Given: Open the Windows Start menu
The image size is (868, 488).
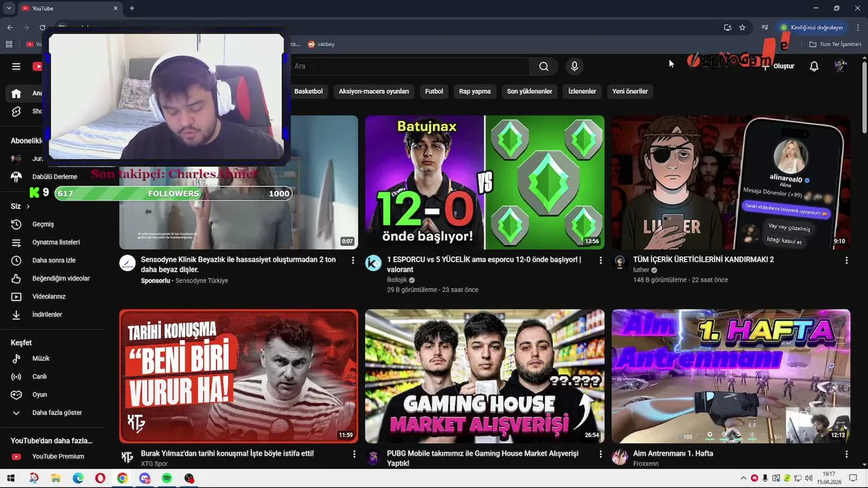Looking at the screenshot, I should [11, 479].
